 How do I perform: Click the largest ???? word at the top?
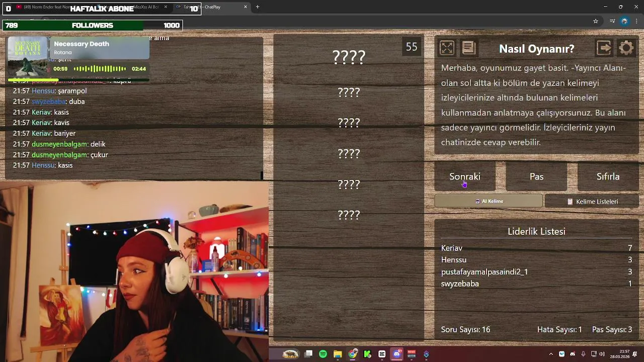[x=349, y=57]
